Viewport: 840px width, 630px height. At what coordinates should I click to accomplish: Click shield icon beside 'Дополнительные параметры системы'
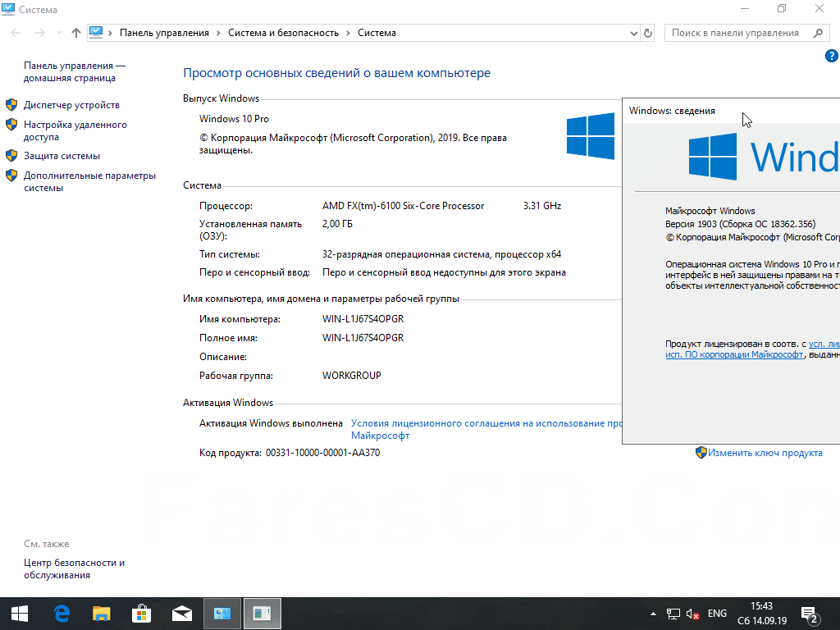click(11, 176)
